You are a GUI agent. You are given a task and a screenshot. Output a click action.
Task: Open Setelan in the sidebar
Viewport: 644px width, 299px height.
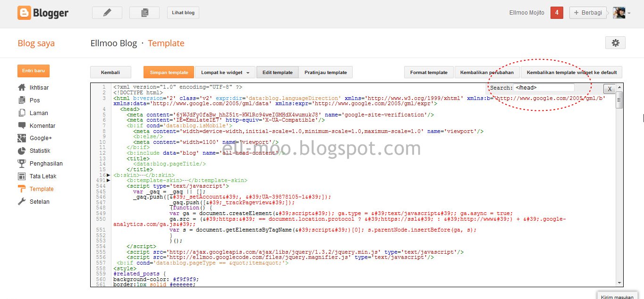click(40, 202)
